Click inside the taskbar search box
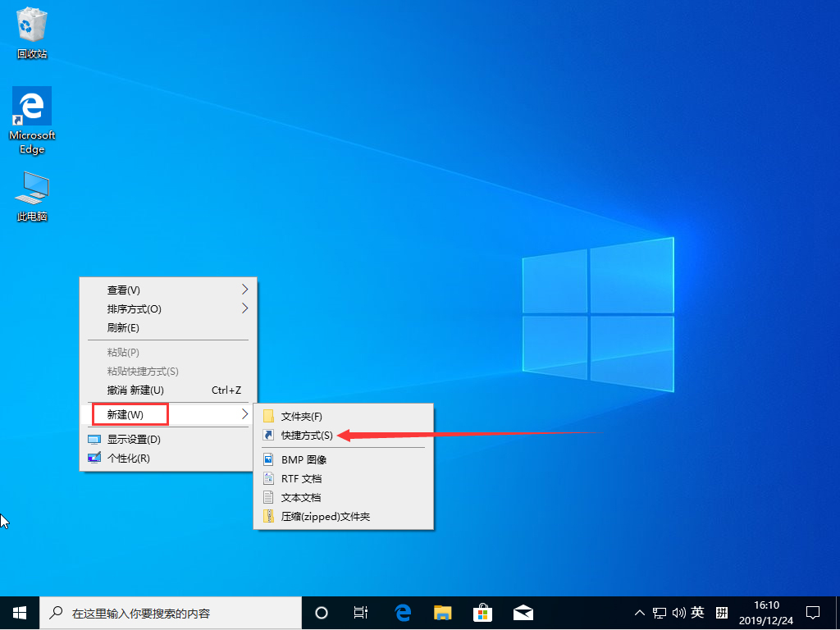Viewport: 840px width, 630px height. click(x=164, y=613)
